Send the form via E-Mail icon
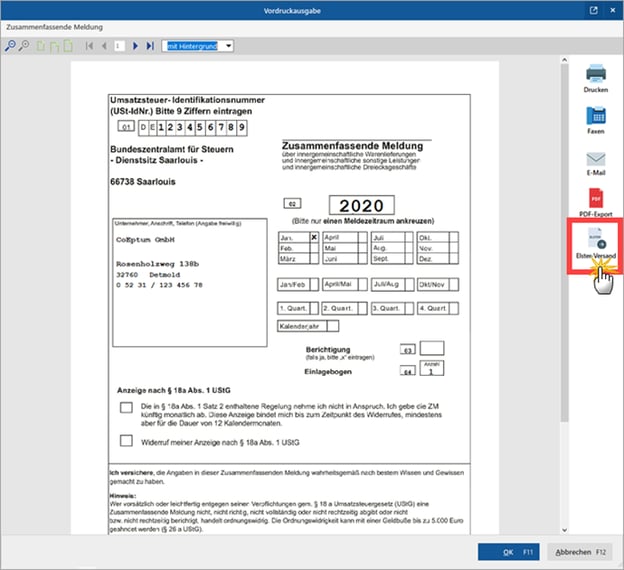Viewport: 624px width, 570px height. tap(596, 161)
